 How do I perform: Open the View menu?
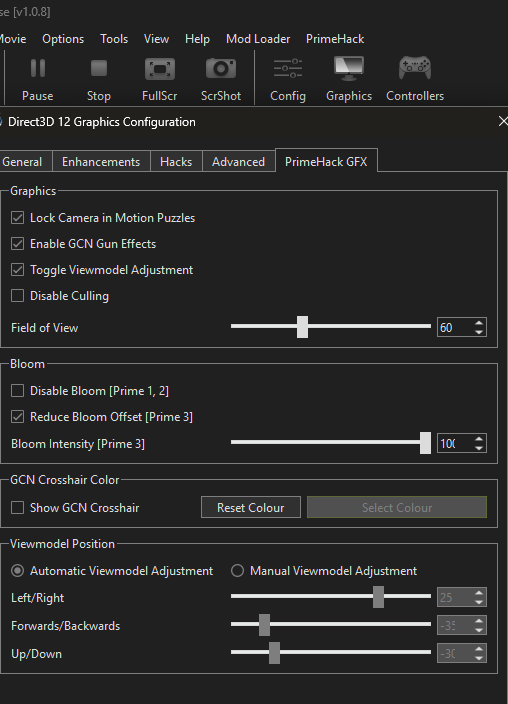[x=156, y=39]
